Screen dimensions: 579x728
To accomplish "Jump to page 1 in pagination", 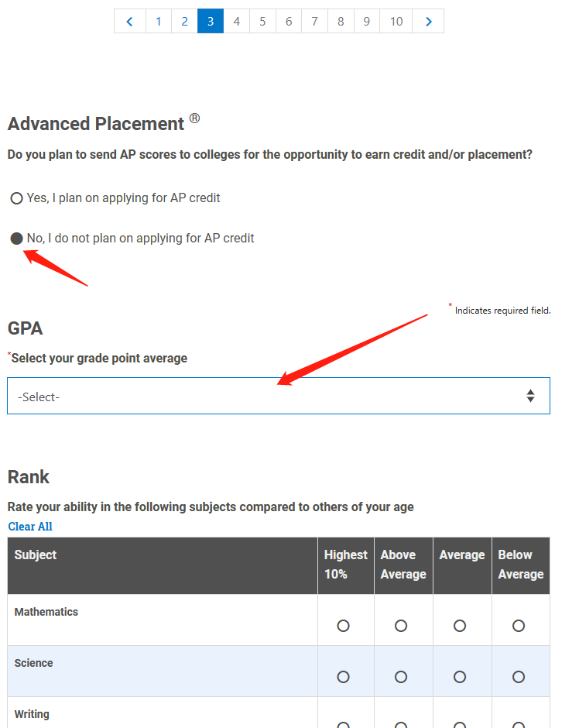I will (159, 21).
